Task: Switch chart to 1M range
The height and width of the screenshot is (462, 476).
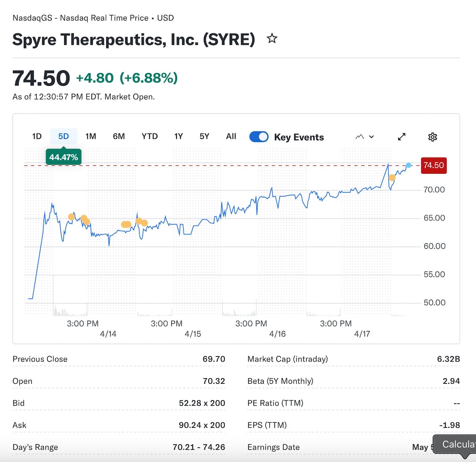Action: point(91,137)
